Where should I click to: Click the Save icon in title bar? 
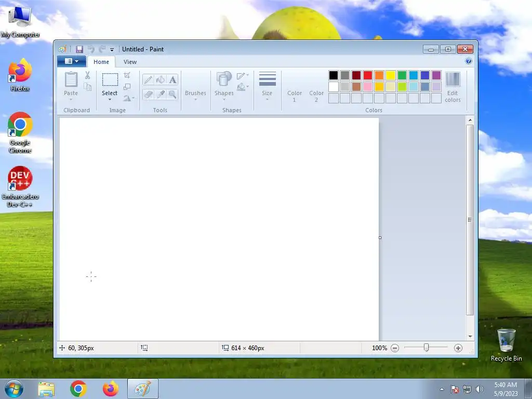79,49
